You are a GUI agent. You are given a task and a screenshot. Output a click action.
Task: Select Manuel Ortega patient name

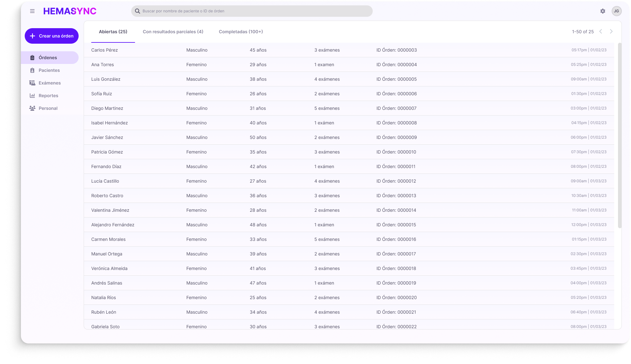click(x=107, y=254)
